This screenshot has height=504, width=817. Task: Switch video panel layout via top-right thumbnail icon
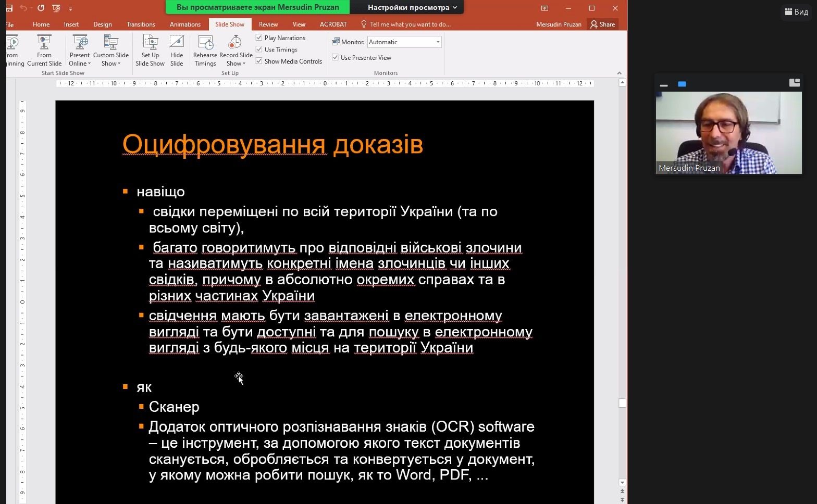794,83
